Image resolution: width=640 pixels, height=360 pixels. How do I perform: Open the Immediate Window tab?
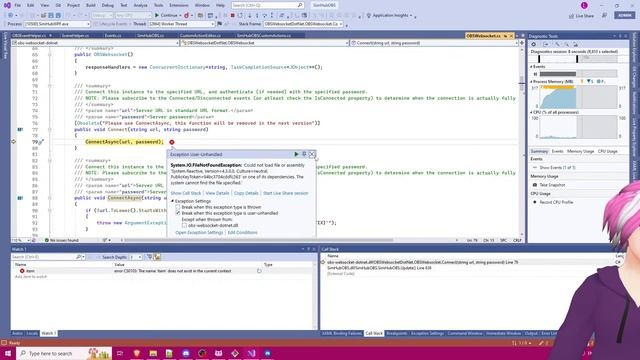click(503, 333)
